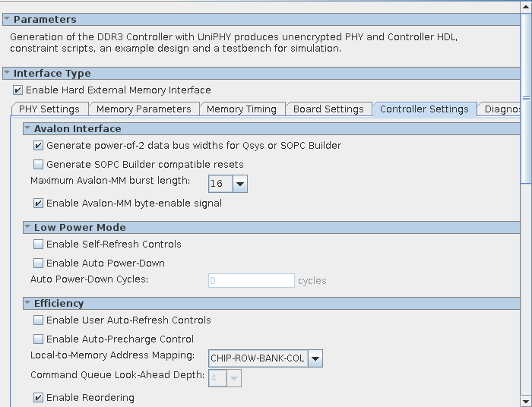This screenshot has width=532, height=407.
Task: Collapse the Interface Type section
Action: point(7,74)
